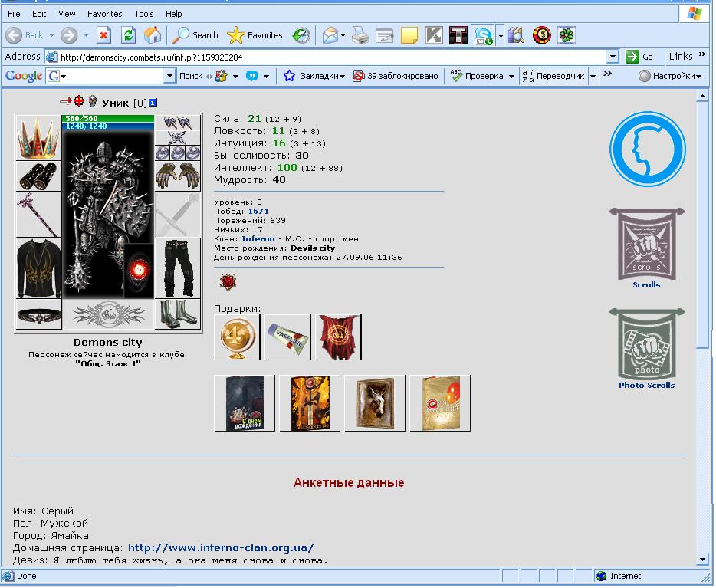Click the Переводчик translator button
The image size is (716, 588).
[553, 76]
